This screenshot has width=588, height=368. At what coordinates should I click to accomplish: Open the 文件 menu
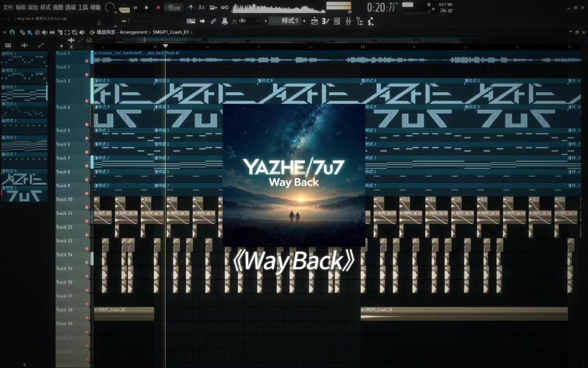[8, 7]
